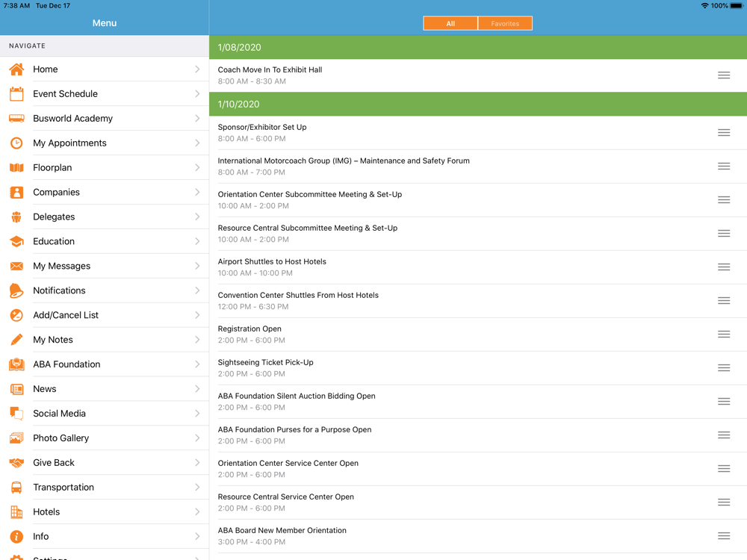Tap the Event Schedule calendar icon
Screen dimensions: 747x560
[16, 94]
